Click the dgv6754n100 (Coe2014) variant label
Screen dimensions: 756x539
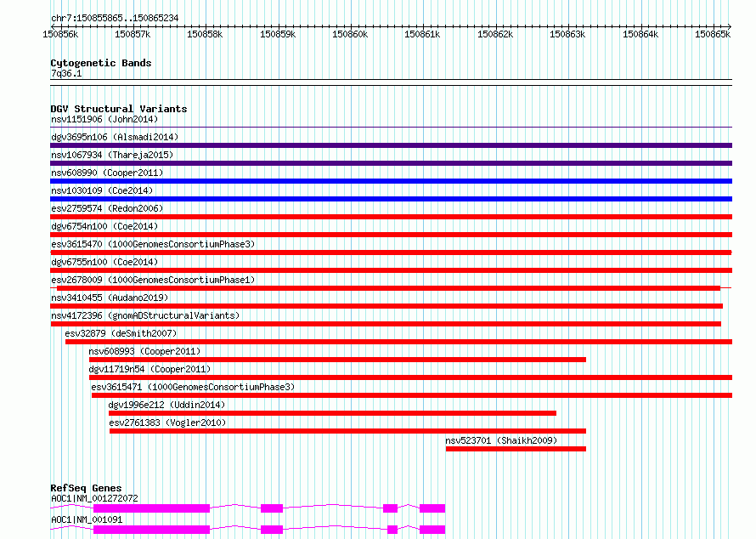104,226
